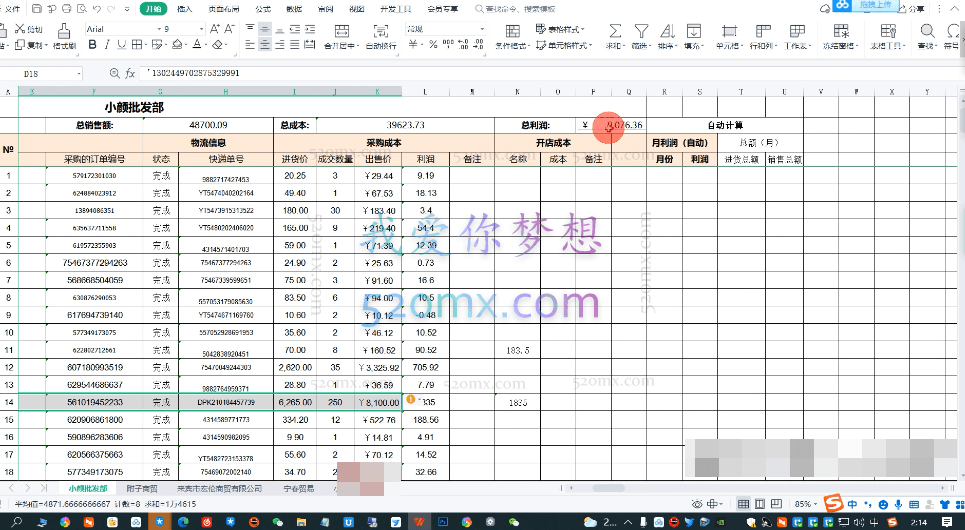Click the Sort (排序) button
The width and height of the screenshot is (965, 530).
667,36
